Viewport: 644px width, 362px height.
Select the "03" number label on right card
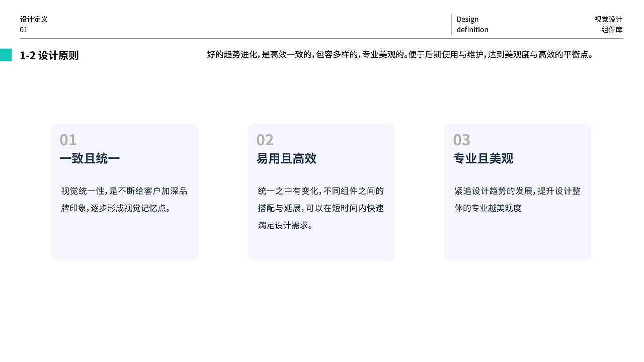click(x=461, y=140)
